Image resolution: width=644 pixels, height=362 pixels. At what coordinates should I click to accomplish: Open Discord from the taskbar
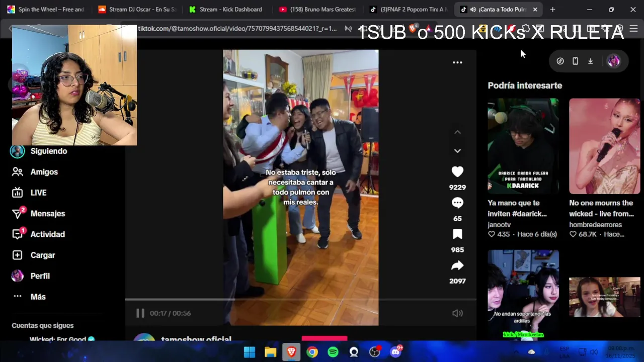395,352
